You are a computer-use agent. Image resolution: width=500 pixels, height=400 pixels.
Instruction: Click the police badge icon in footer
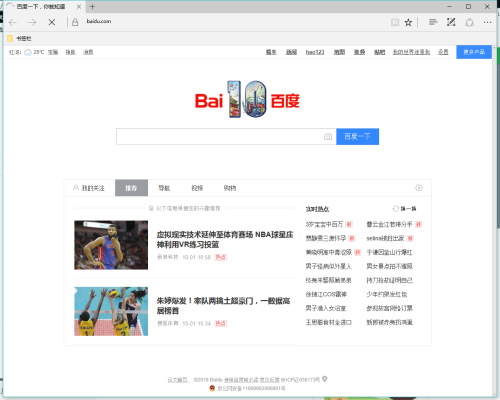point(212,388)
